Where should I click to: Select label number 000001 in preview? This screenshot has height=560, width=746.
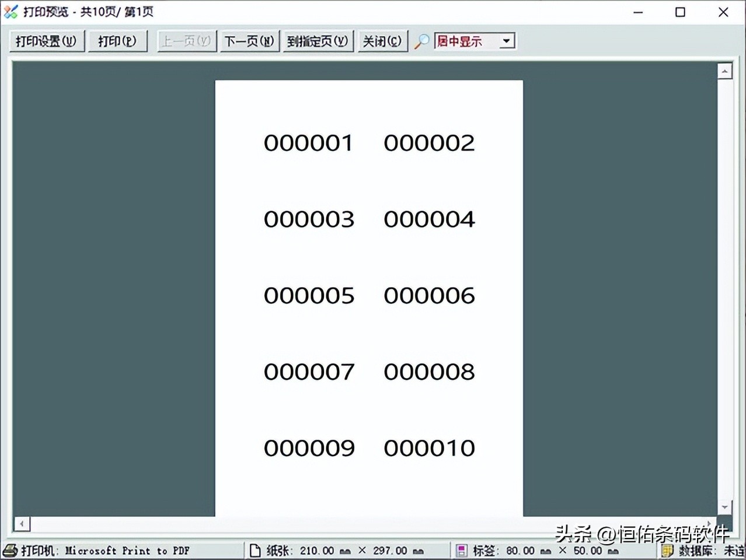pyautogui.click(x=308, y=143)
